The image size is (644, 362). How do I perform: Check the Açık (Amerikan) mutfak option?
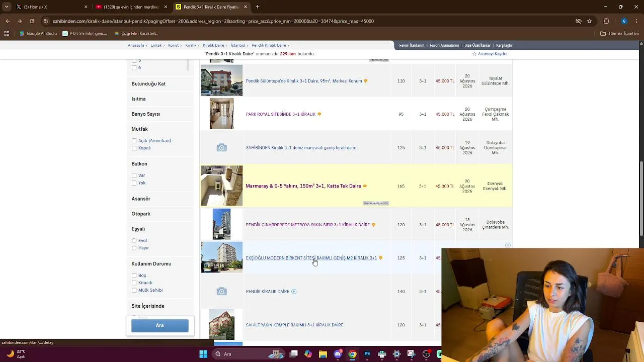pos(134,141)
